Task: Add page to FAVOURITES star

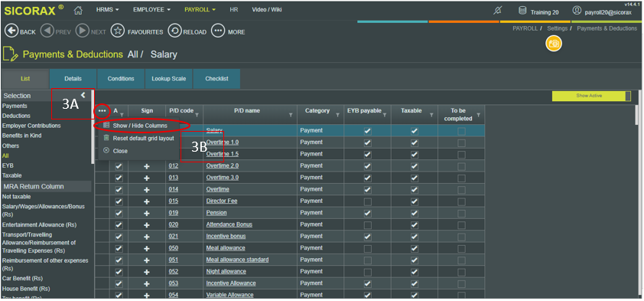Action: pos(118,31)
